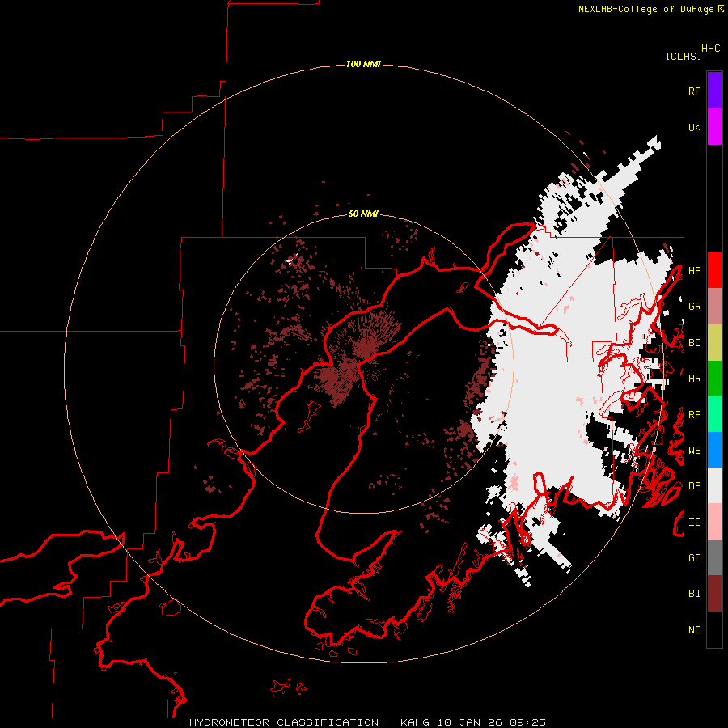Click the IC legend label
The image size is (728, 728).
click(694, 523)
